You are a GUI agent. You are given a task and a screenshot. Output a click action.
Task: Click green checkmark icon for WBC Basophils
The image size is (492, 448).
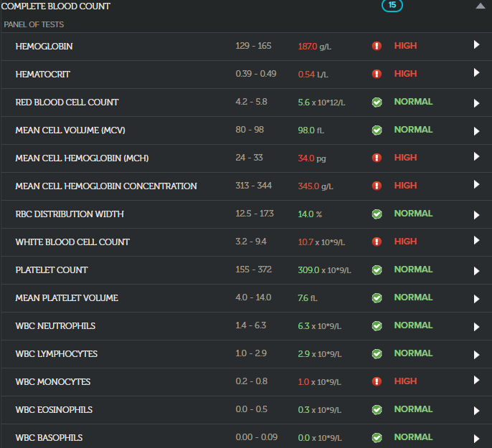point(377,438)
